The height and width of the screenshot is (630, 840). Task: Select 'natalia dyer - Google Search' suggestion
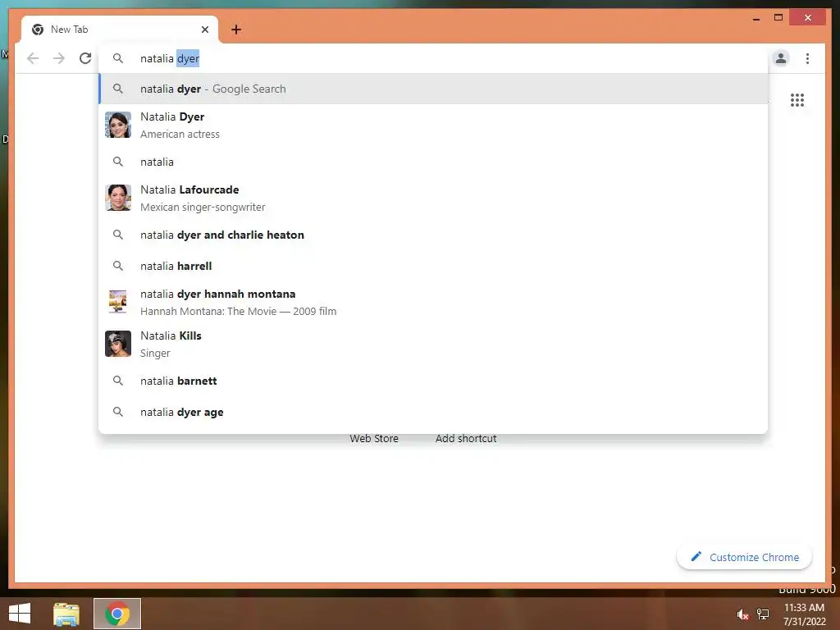(x=433, y=89)
